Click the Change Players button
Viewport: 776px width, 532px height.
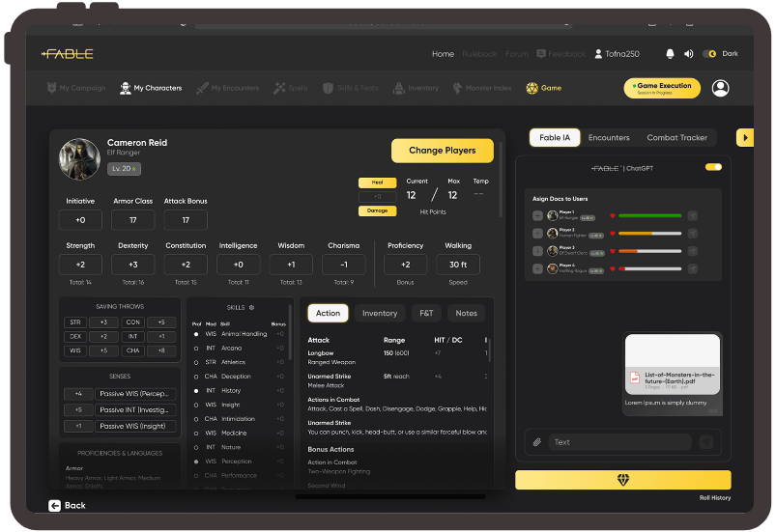[442, 151]
